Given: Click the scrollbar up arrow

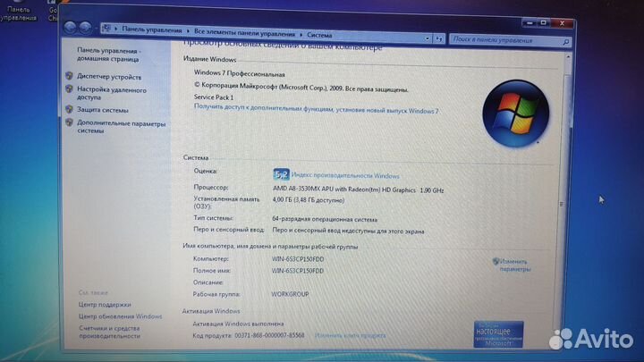Looking at the screenshot, I should (x=568, y=58).
